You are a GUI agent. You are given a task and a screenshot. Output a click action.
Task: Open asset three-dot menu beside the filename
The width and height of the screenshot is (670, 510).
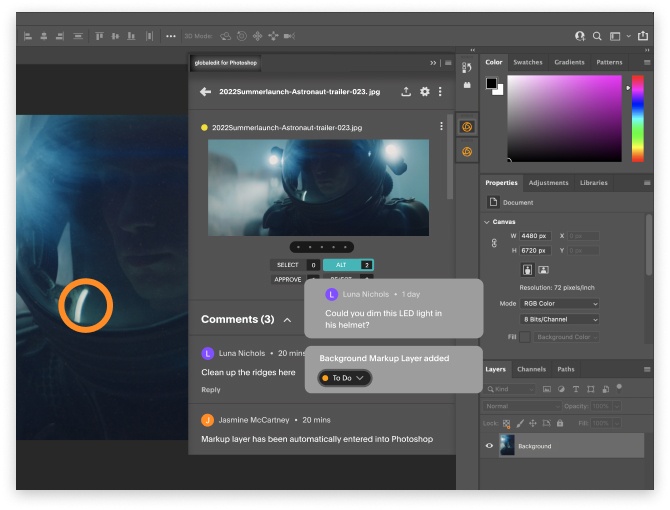tap(441, 126)
